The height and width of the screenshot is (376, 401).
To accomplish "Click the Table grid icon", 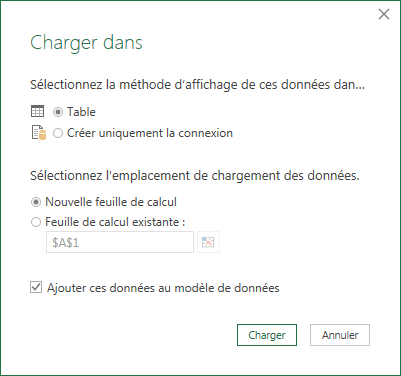I will point(37,111).
